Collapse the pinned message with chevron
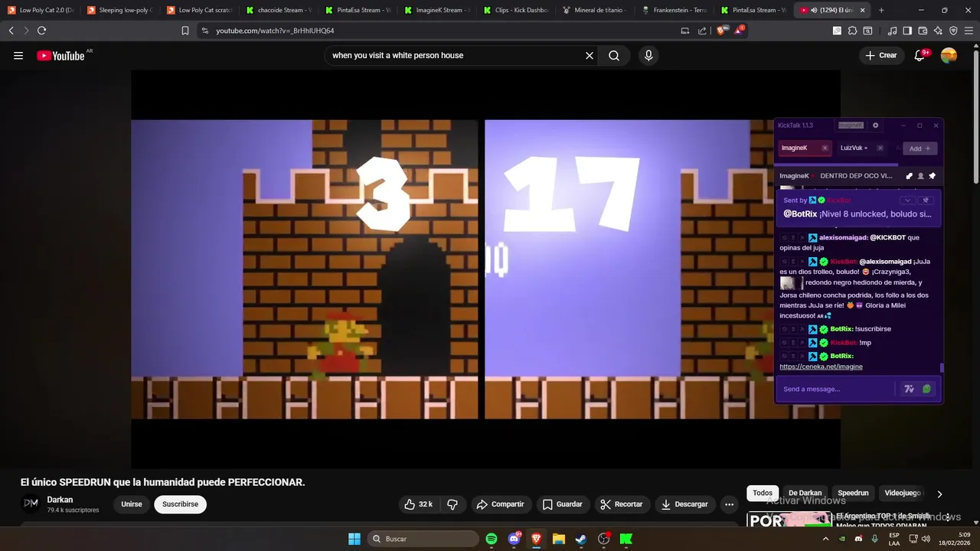This screenshot has height=551, width=980. tap(907, 200)
